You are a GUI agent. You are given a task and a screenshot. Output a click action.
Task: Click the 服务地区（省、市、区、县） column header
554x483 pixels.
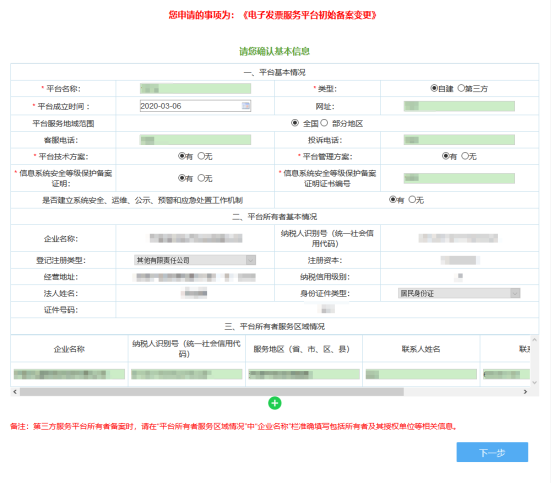pos(301,349)
